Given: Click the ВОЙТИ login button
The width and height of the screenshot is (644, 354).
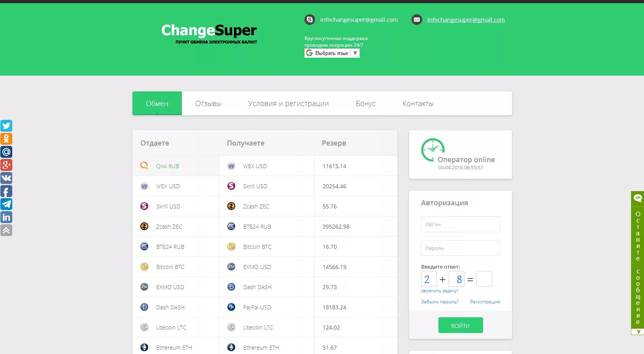Looking at the screenshot, I should click(x=461, y=325).
